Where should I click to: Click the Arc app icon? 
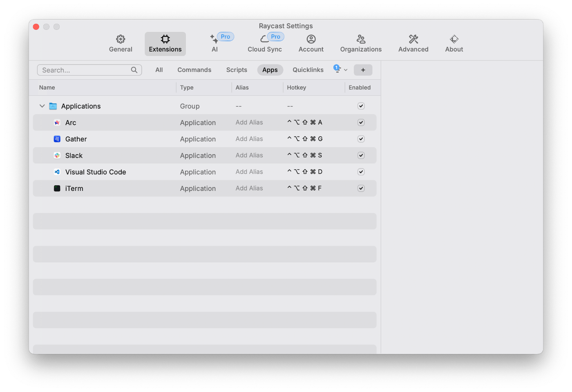pos(57,123)
